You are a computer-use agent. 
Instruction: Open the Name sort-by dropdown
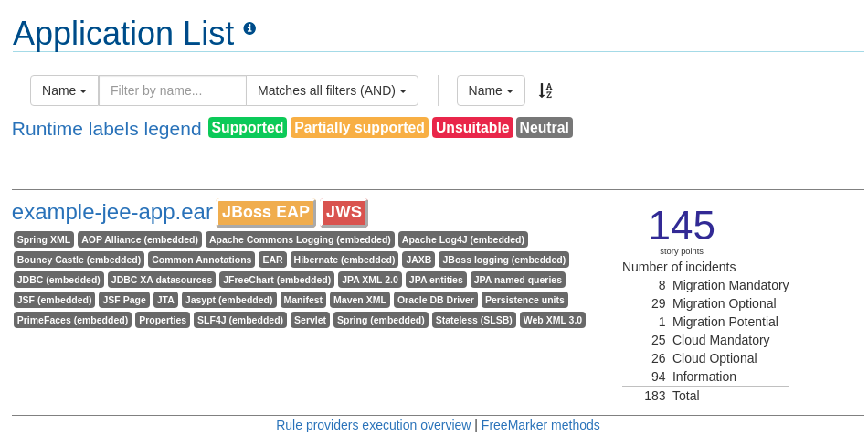[491, 90]
